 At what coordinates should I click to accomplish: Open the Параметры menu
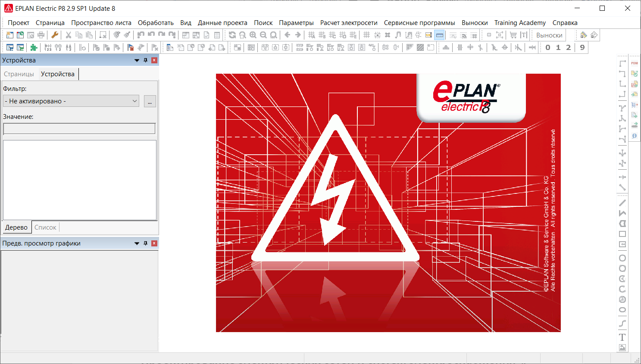296,23
